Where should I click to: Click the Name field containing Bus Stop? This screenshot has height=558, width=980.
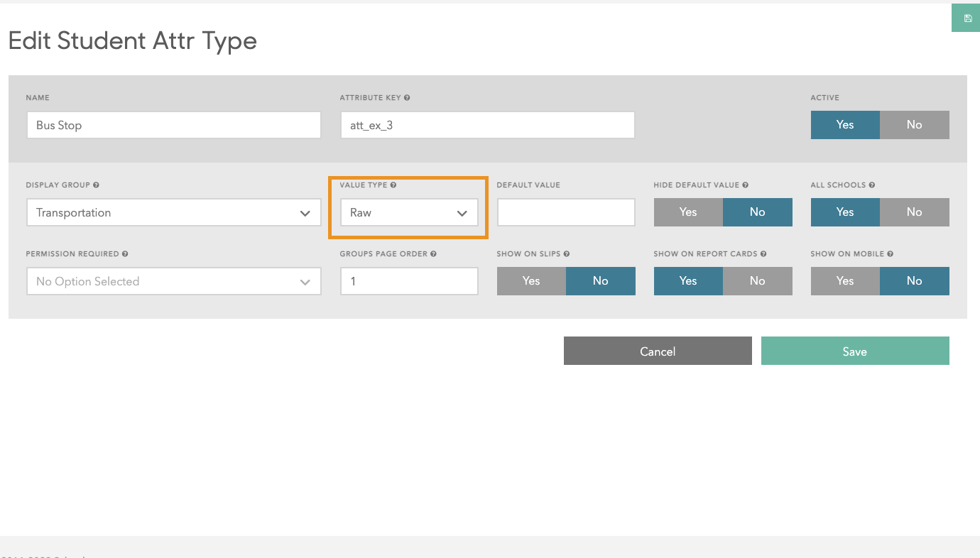pyautogui.click(x=173, y=126)
